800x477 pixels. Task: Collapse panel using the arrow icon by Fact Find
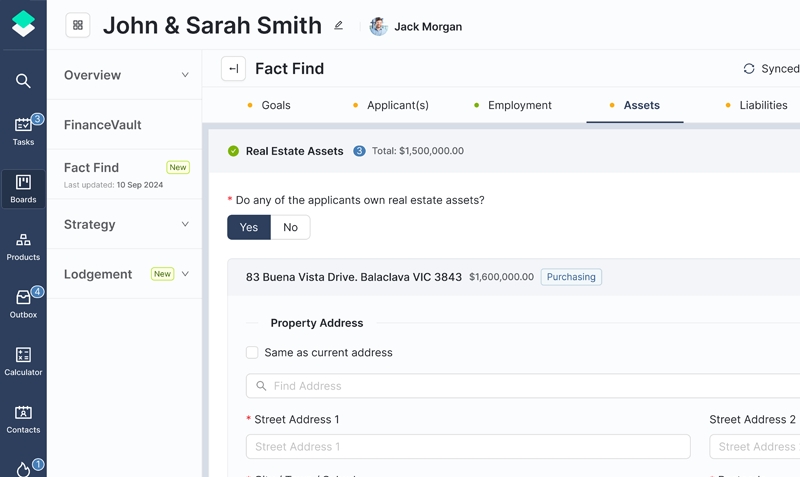pos(233,69)
